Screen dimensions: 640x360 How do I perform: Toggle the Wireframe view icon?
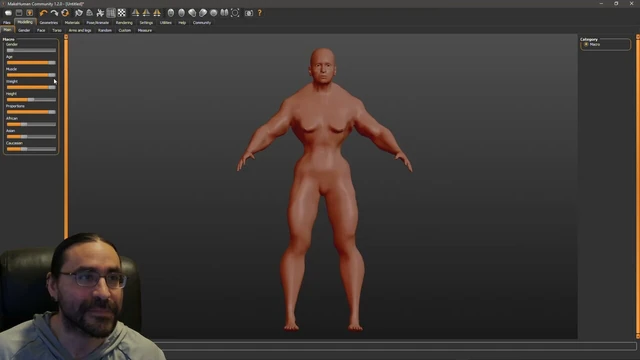pyautogui.click(x=89, y=13)
